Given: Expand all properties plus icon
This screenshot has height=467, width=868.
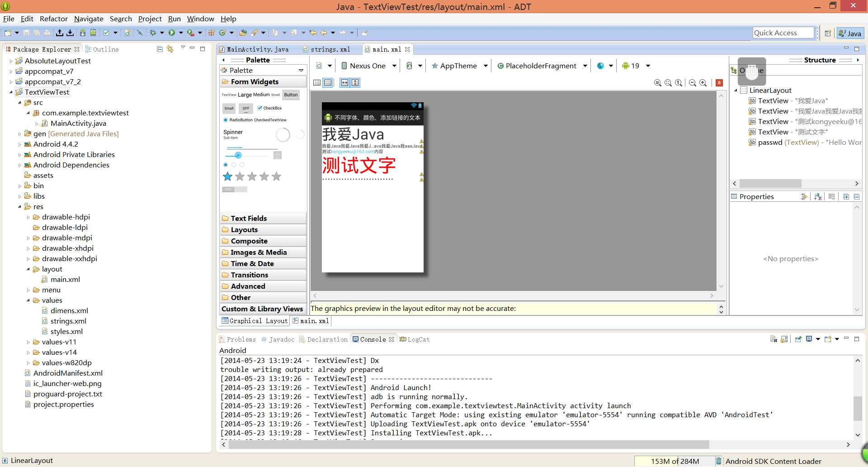Looking at the screenshot, I should click(x=846, y=196).
